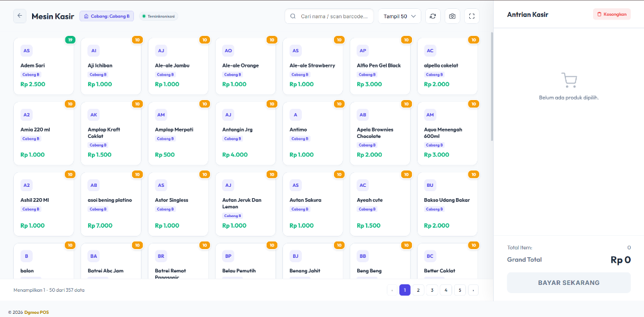This screenshot has height=317, width=644.
Task: Open the Tampil 50 dropdown
Action: click(x=399, y=16)
